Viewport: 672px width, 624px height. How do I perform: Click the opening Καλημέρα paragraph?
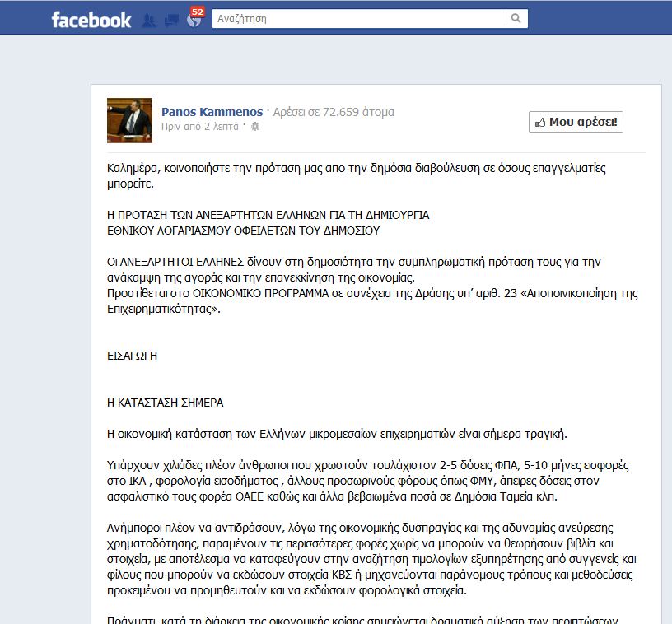coord(356,175)
